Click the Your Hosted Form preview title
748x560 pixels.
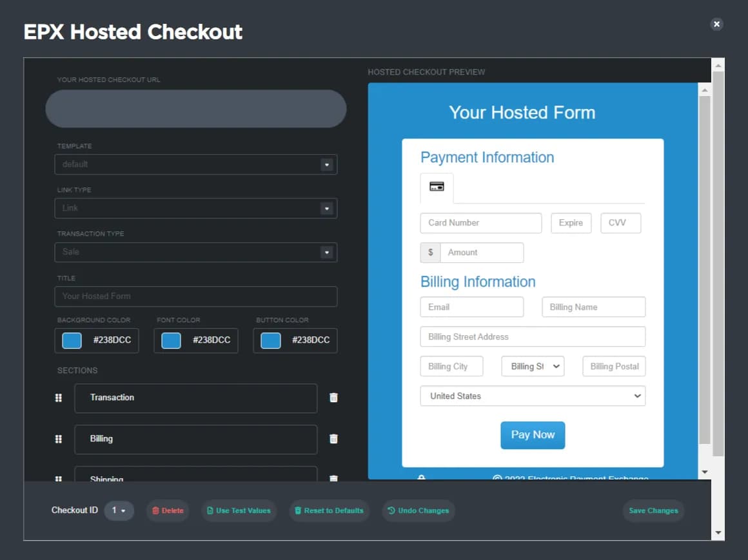[522, 113]
